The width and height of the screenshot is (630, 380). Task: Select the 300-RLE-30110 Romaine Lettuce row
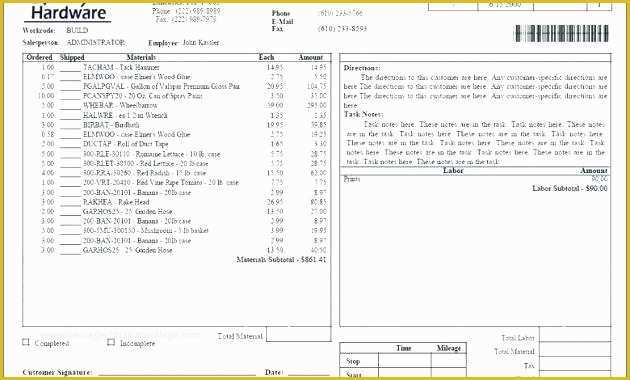176,154
